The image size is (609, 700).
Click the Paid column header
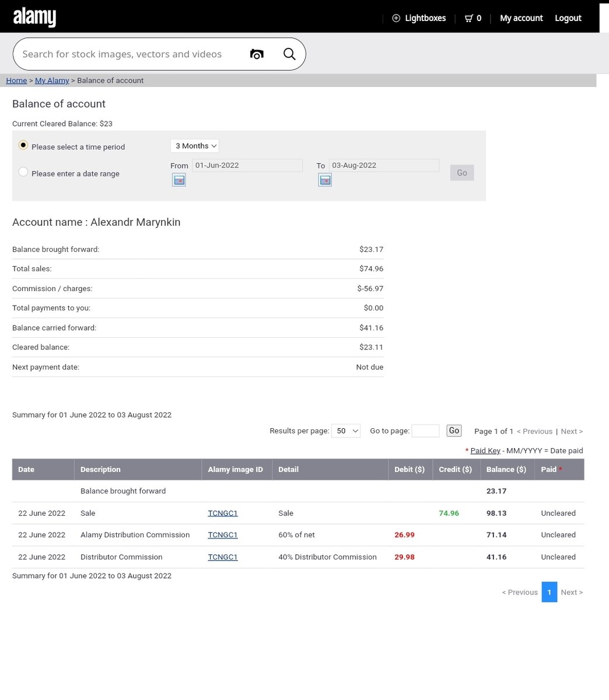559,470
